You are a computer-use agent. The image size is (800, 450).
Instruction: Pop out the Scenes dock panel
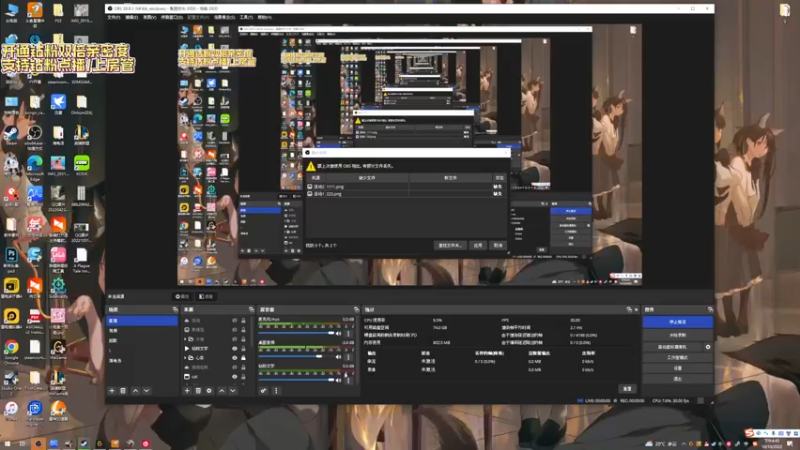[x=175, y=310]
